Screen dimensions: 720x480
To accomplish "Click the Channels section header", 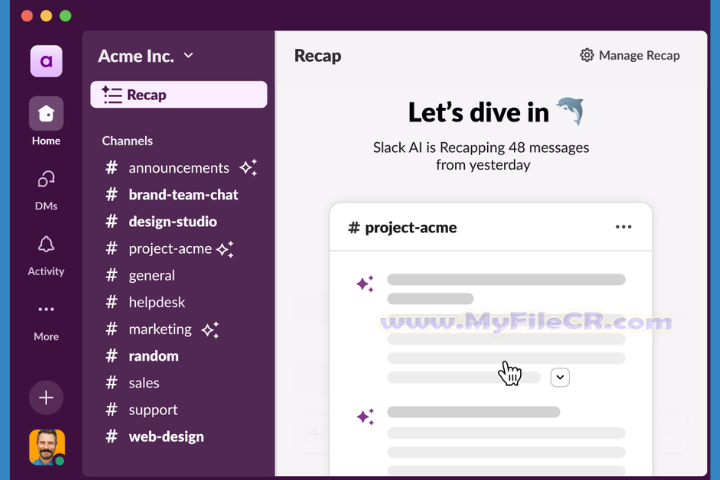I will click(x=127, y=141).
